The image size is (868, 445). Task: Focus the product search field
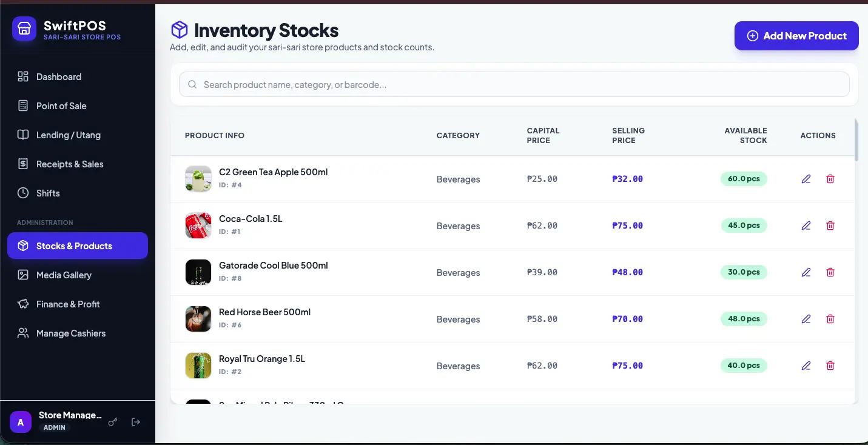coord(514,85)
